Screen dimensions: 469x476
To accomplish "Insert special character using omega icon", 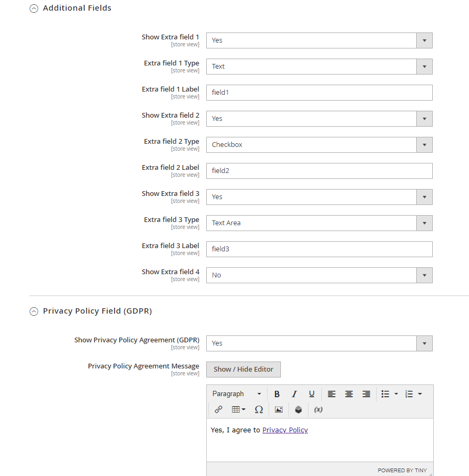I will [258, 409].
